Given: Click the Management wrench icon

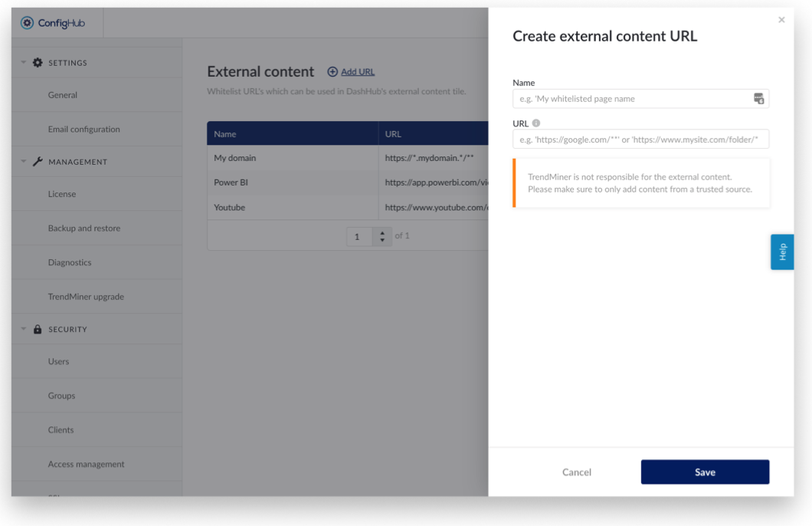Looking at the screenshot, I should (x=38, y=162).
